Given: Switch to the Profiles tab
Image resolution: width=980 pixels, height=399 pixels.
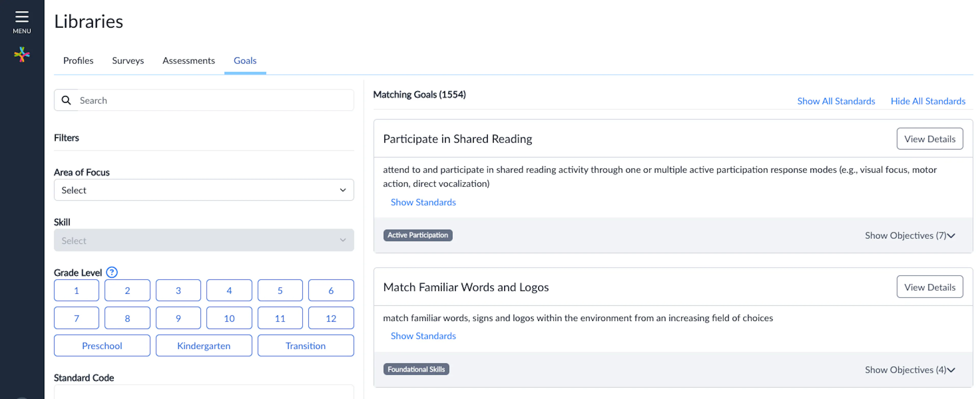Looking at the screenshot, I should tap(78, 60).
